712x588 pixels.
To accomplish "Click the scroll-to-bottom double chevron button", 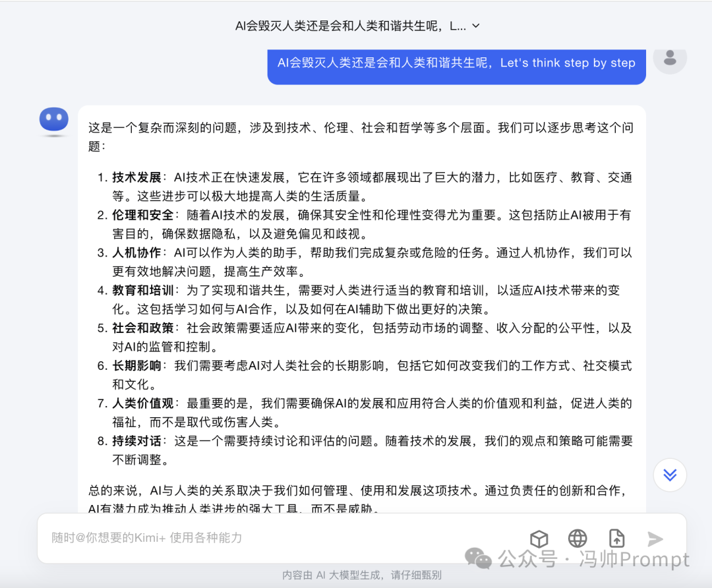I will coord(670,475).
